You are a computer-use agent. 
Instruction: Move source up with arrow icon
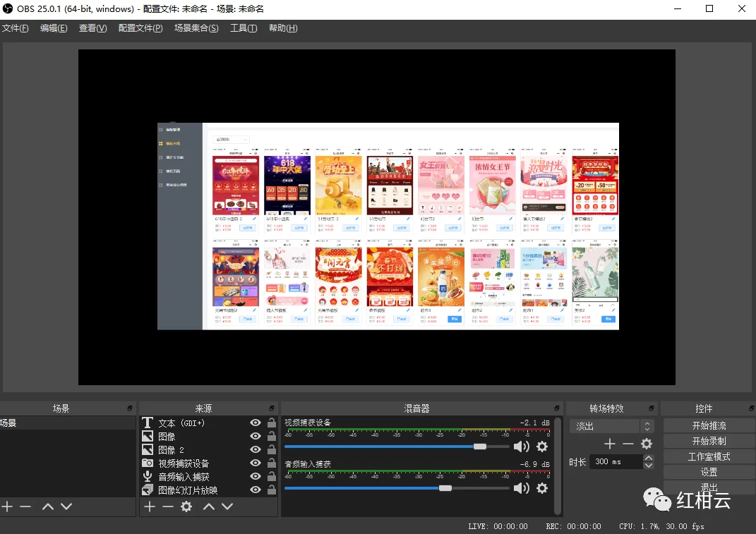[209, 506]
